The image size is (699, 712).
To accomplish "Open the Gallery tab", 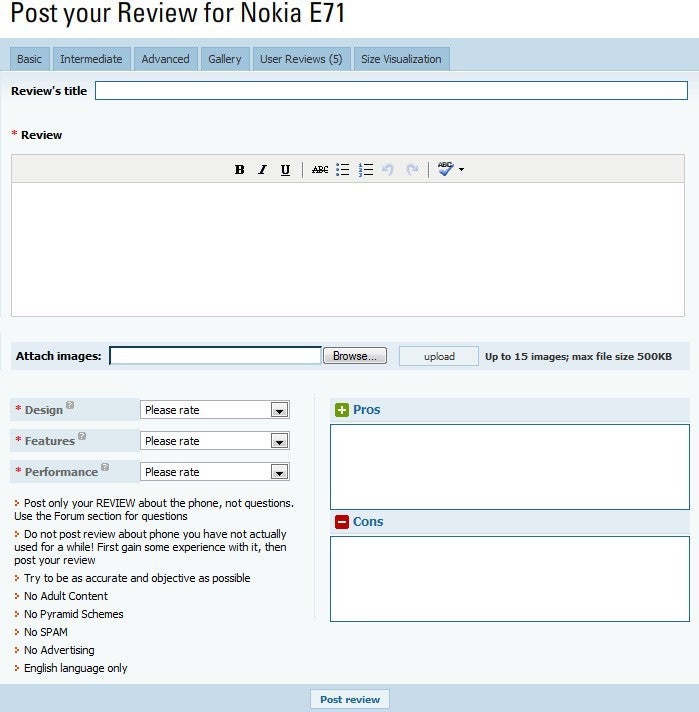I will click(x=225, y=59).
